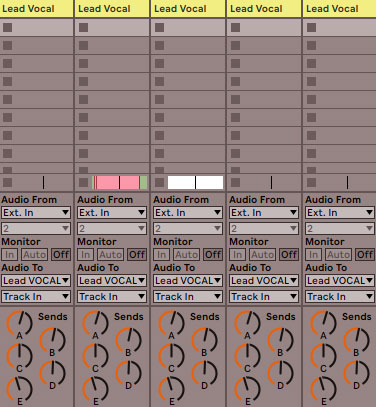Open first track's Lead VOCAL output dropdown
376x407 pixels.
point(36,280)
